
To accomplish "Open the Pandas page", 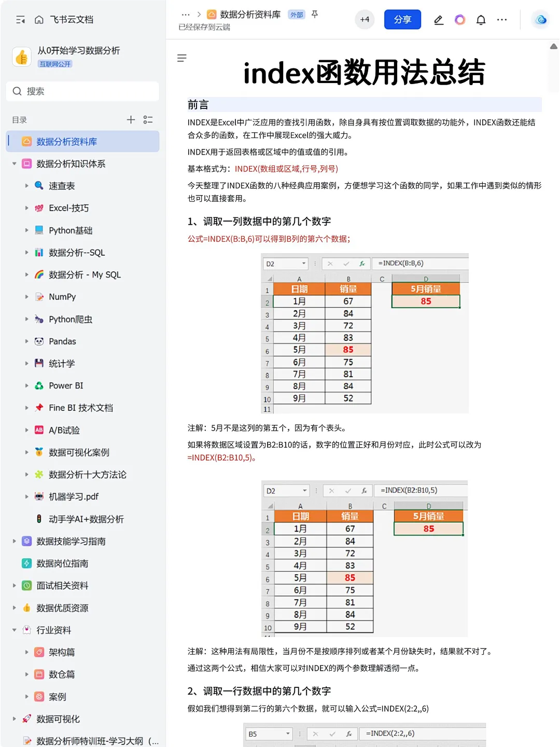I will coord(62,341).
